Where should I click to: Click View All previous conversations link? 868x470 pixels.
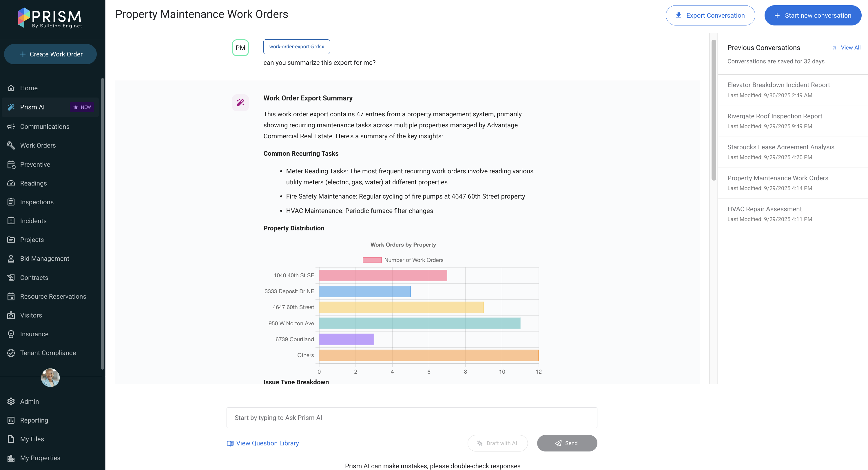(x=850, y=47)
